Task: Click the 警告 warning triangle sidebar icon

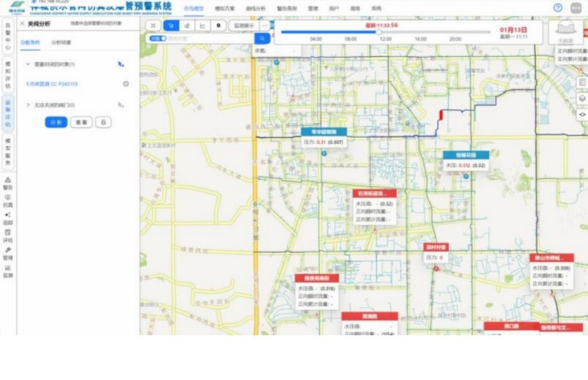Action: pos(8,182)
